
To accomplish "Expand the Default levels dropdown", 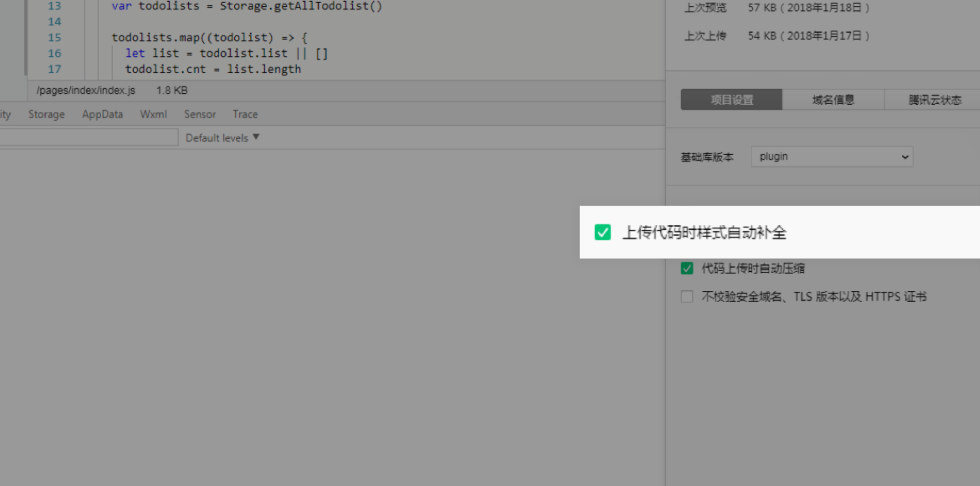I will 217,138.
